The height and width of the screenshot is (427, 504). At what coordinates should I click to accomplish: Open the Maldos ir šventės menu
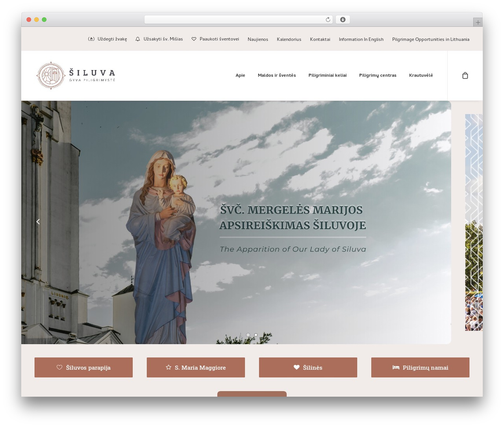coord(277,75)
